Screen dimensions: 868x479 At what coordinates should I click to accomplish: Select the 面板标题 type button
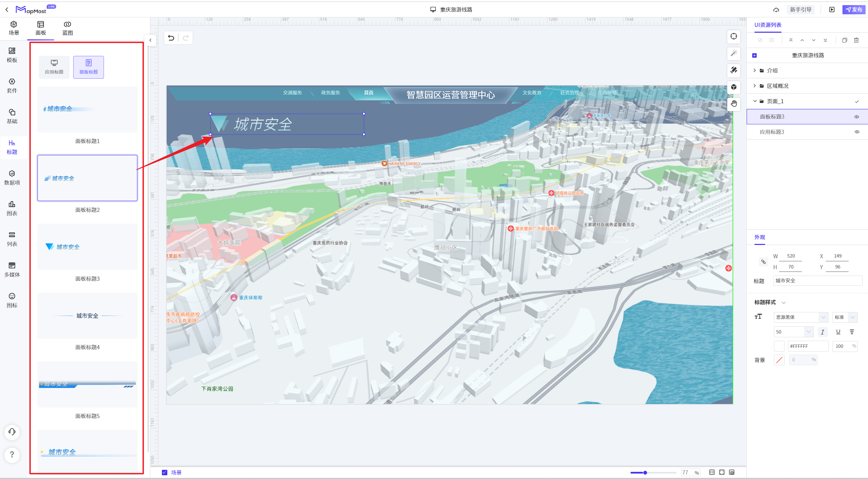click(89, 67)
